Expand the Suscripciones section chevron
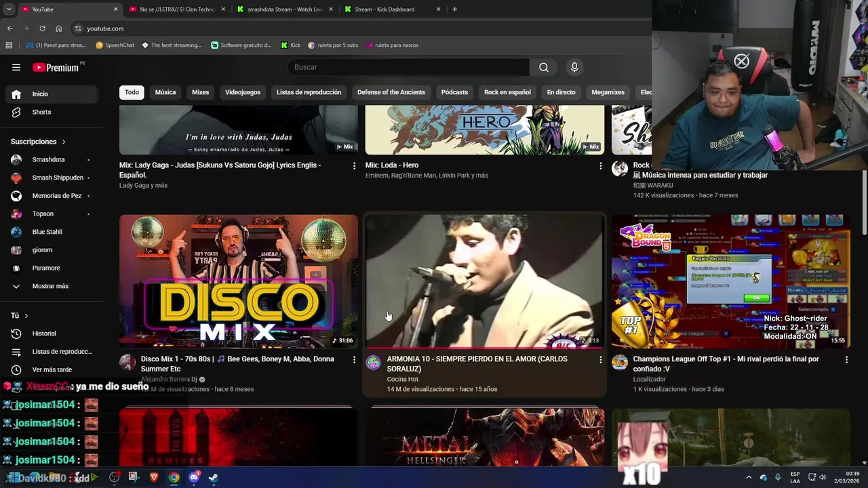The width and height of the screenshot is (868, 488). (64, 142)
